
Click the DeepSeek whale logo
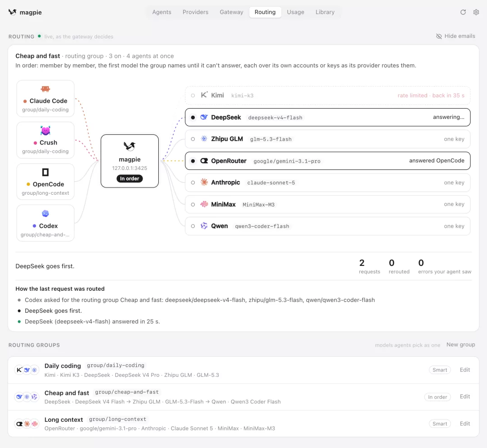pos(204,117)
